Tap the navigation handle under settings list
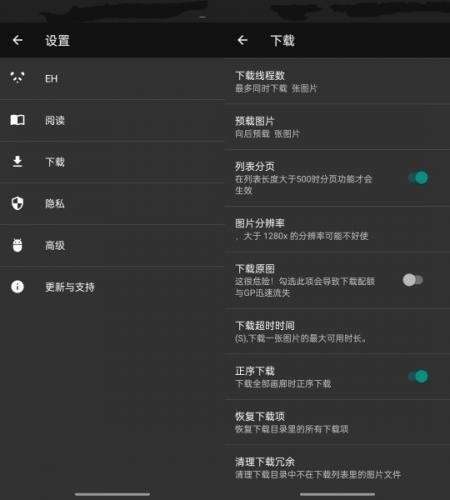This screenshot has width=450, height=500. 112,494
